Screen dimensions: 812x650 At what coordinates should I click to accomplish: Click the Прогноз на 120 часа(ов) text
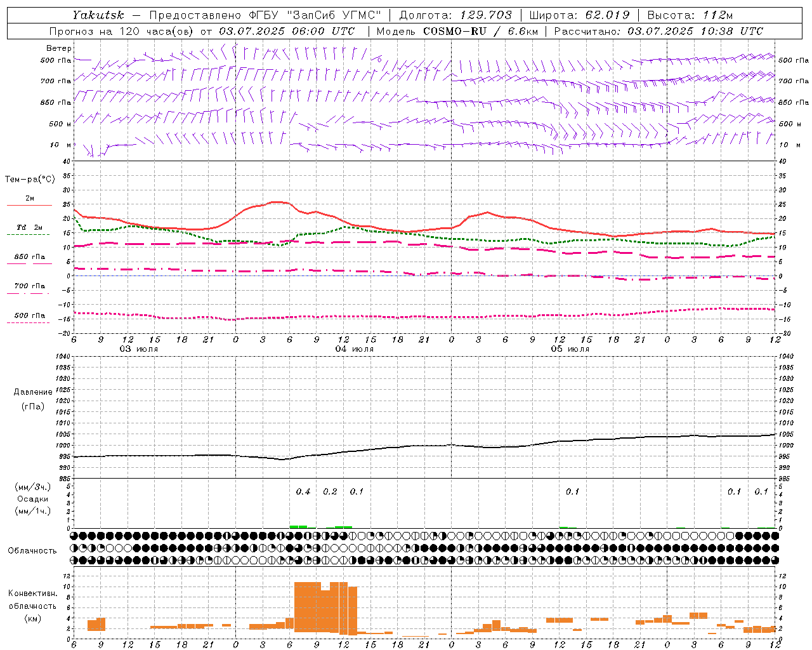point(122,31)
